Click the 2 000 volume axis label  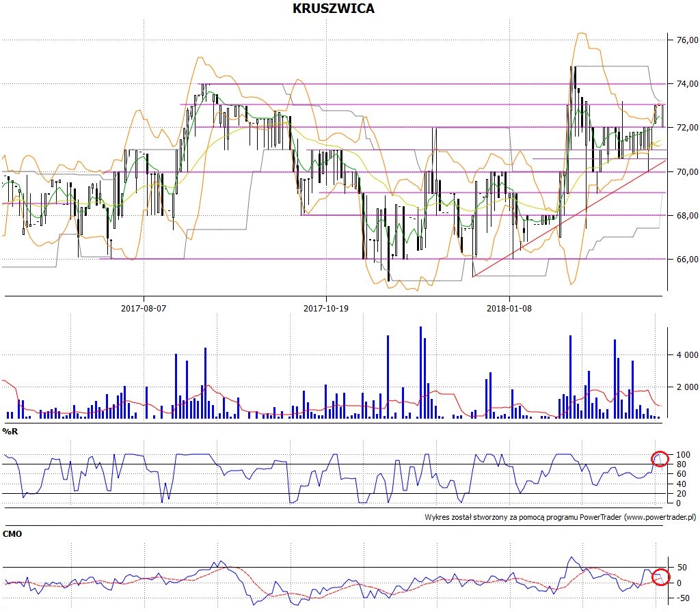click(688, 387)
